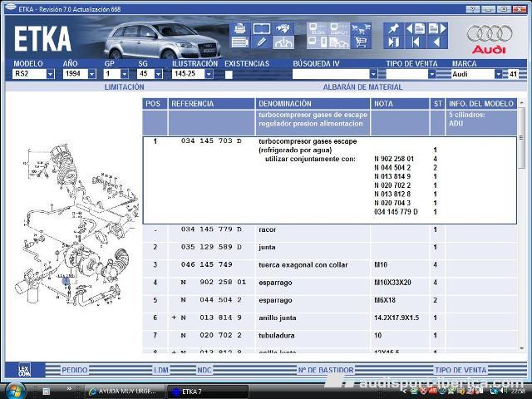
Task: Click the POS column header
Action: point(155,103)
